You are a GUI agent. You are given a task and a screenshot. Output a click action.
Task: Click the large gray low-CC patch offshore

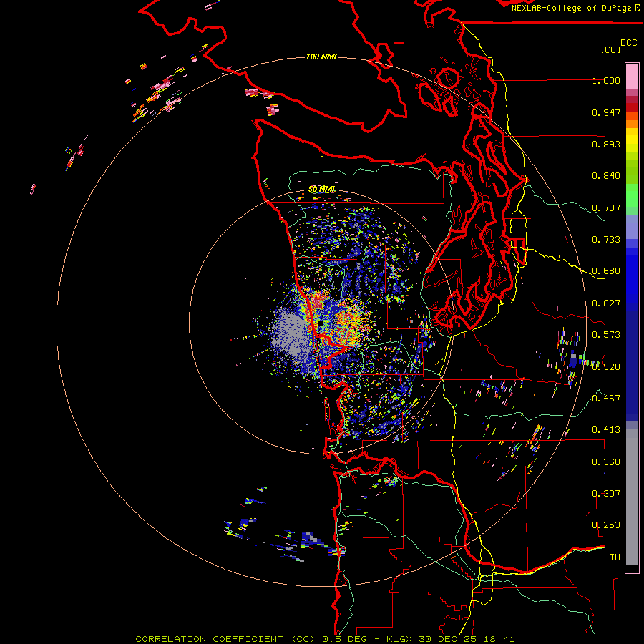(x=291, y=333)
